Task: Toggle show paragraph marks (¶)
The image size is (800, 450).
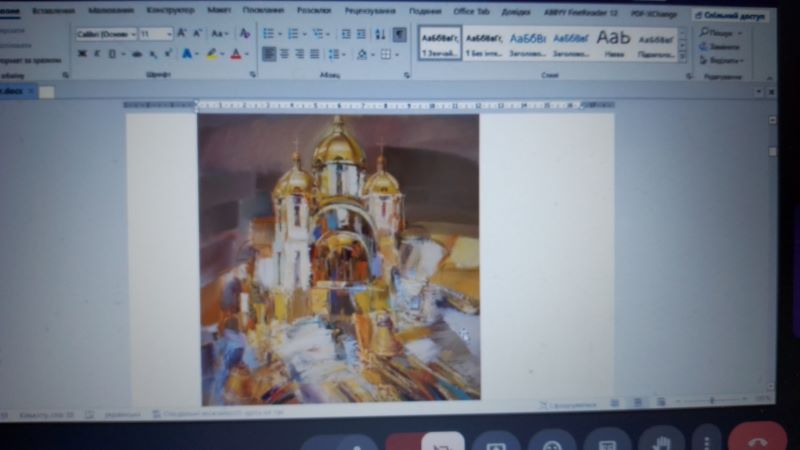Action: point(399,34)
